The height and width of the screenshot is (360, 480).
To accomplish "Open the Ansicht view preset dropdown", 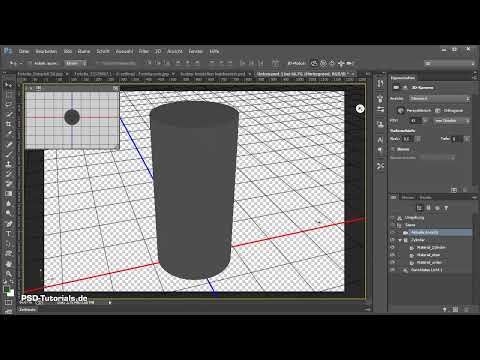I will 440,99.
